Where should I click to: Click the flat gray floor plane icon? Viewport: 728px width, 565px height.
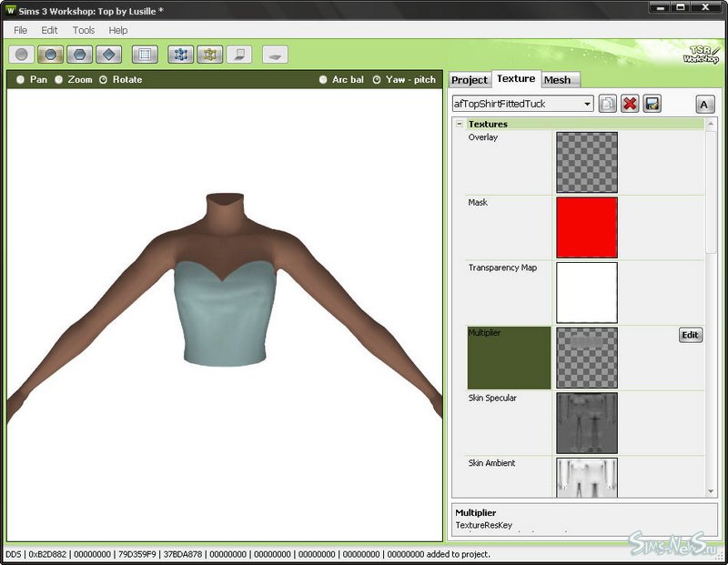[275, 55]
